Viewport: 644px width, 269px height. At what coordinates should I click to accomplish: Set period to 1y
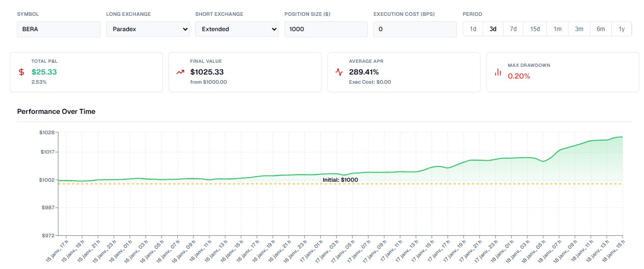(x=622, y=29)
